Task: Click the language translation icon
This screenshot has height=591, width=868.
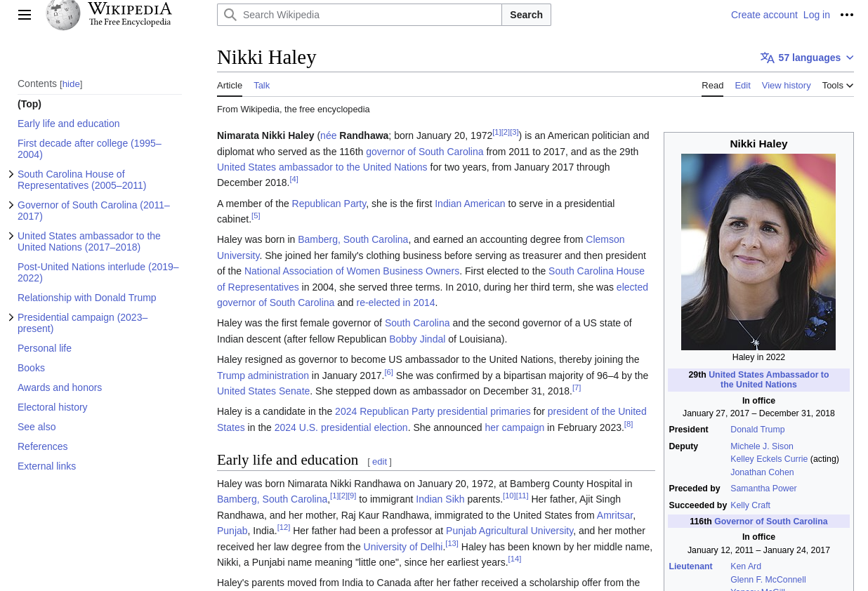Action: tap(768, 58)
